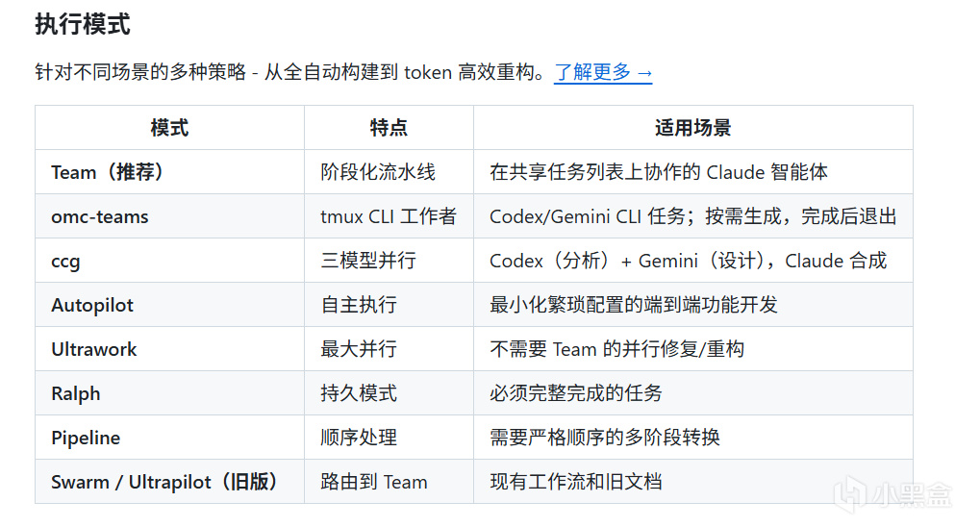Screen dimensions: 980x527
Task: Select the Autopilot cell
Action: coord(169,305)
